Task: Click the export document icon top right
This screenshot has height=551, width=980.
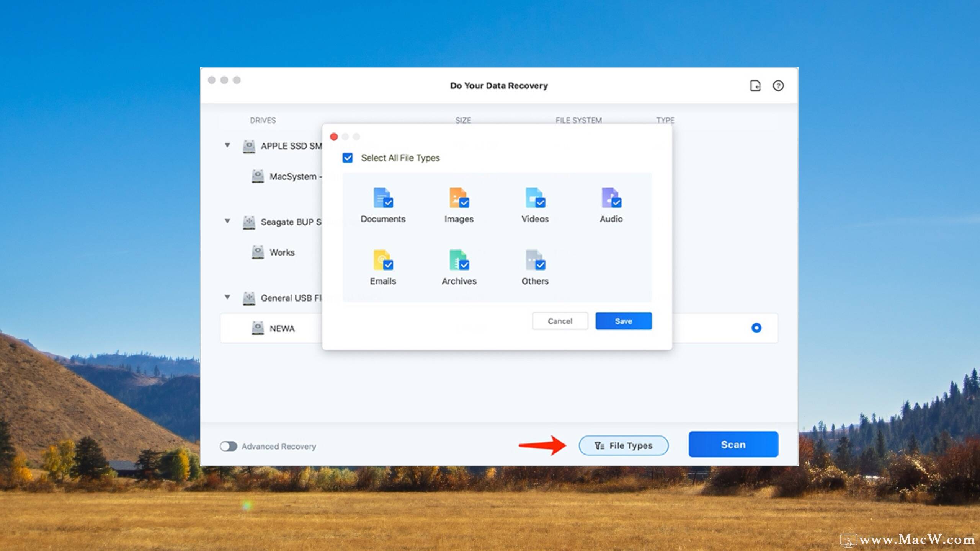Action: [755, 86]
